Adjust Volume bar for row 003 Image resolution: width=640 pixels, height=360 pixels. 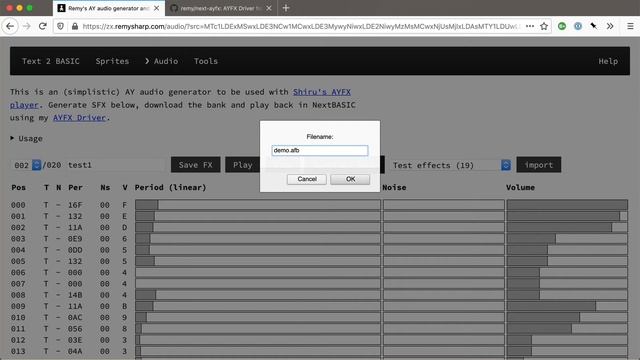[567, 239]
